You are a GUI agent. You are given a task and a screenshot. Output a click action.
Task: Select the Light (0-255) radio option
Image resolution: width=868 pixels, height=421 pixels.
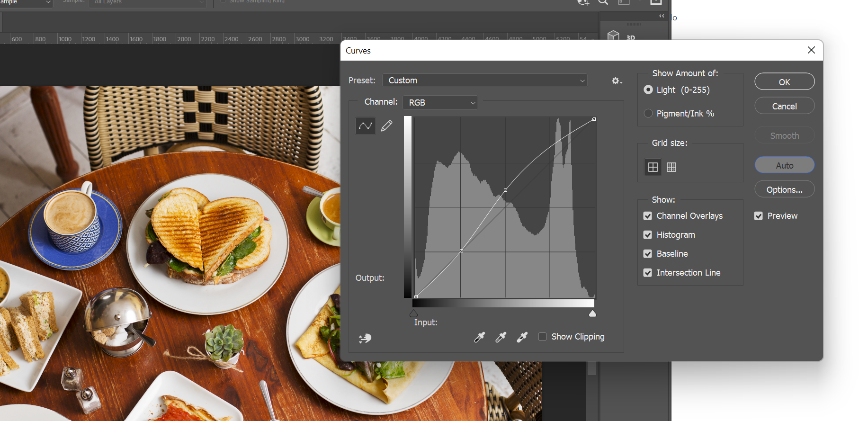click(x=648, y=90)
